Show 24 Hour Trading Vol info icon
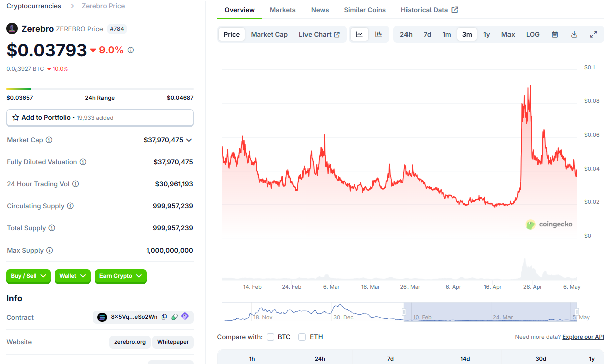Image resolution: width=611 pixels, height=364 pixels. pos(76,184)
